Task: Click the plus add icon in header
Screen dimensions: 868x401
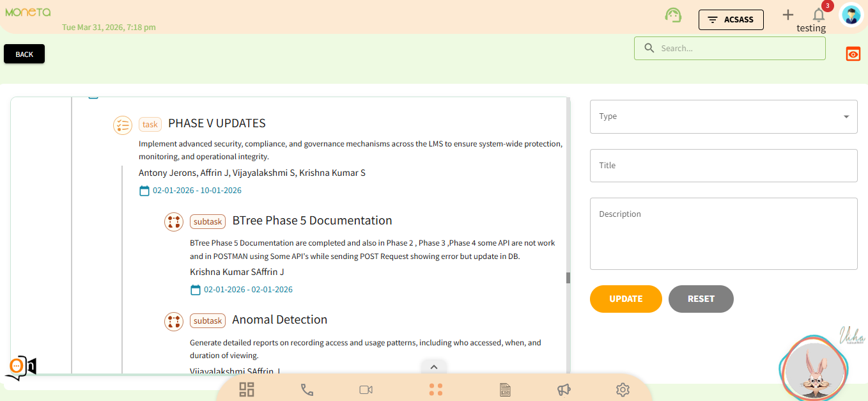Action: point(787,15)
